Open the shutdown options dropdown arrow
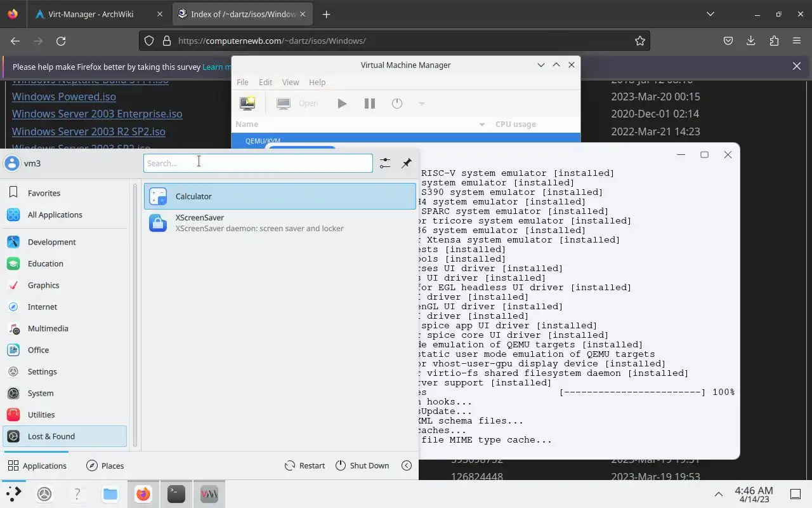 [x=421, y=104]
